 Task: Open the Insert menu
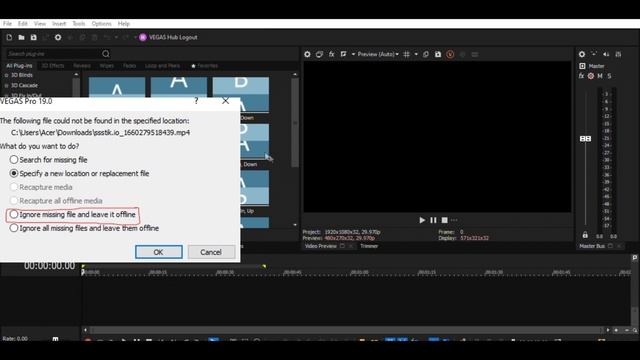pyautogui.click(x=59, y=24)
